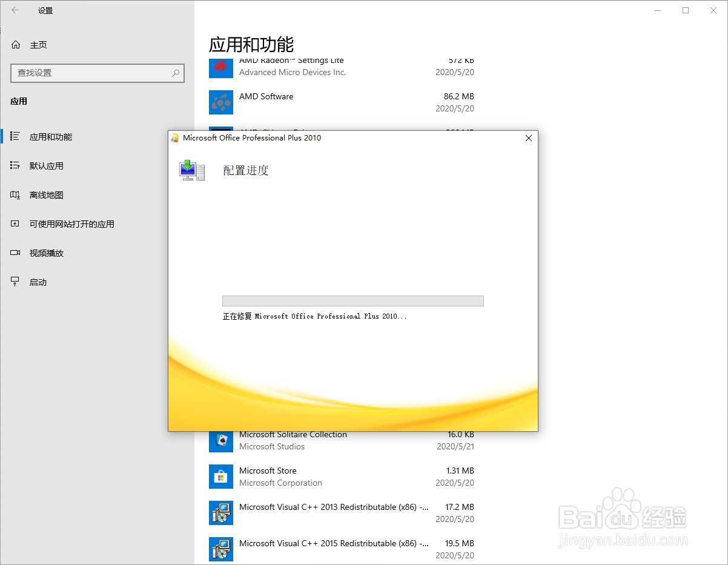This screenshot has width=728, height=565.
Task: Select the Microsoft Store entry name
Action: pos(268,471)
